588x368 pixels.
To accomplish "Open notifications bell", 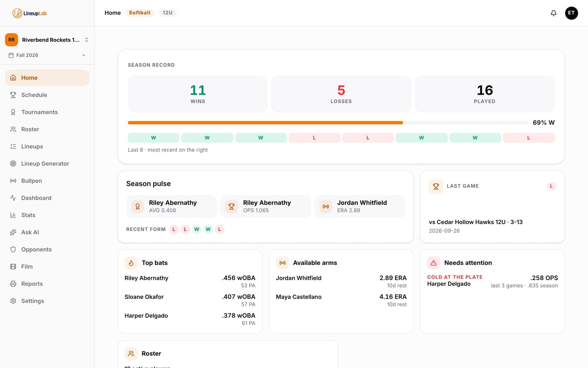I will pos(553,13).
